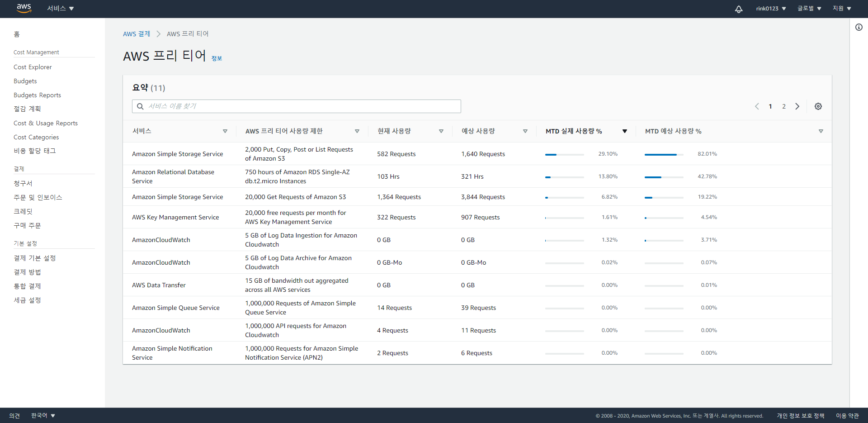Click the 요약 (11) heading

(x=149, y=88)
